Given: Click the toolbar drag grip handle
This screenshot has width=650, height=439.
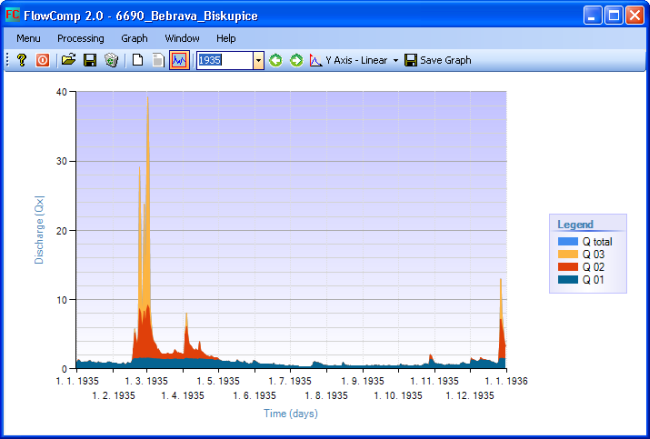Looking at the screenshot, I should point(7,60).
